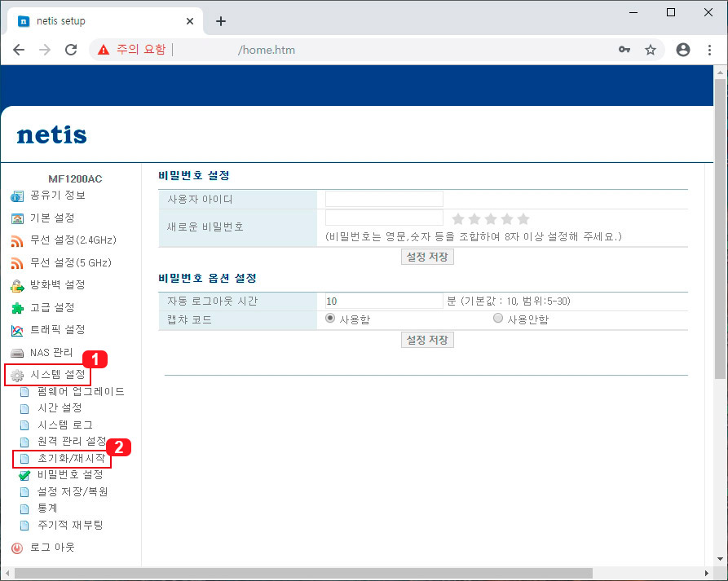
Task: Close the netis setup tab
Action: pos(189,21)
